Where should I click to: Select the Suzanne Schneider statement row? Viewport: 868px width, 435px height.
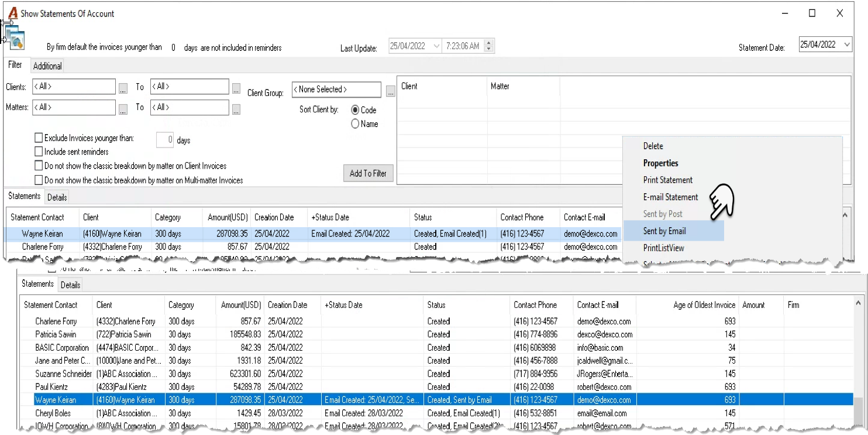(x=436, y=374)
